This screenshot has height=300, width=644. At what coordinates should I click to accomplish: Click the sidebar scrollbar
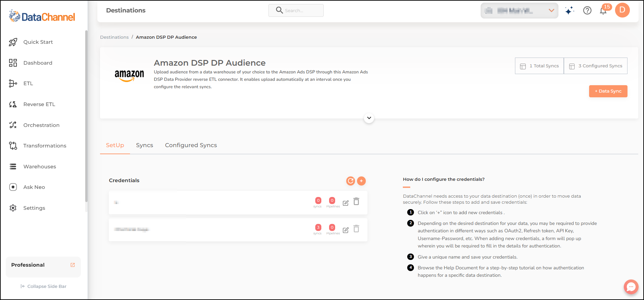(86, 116)
